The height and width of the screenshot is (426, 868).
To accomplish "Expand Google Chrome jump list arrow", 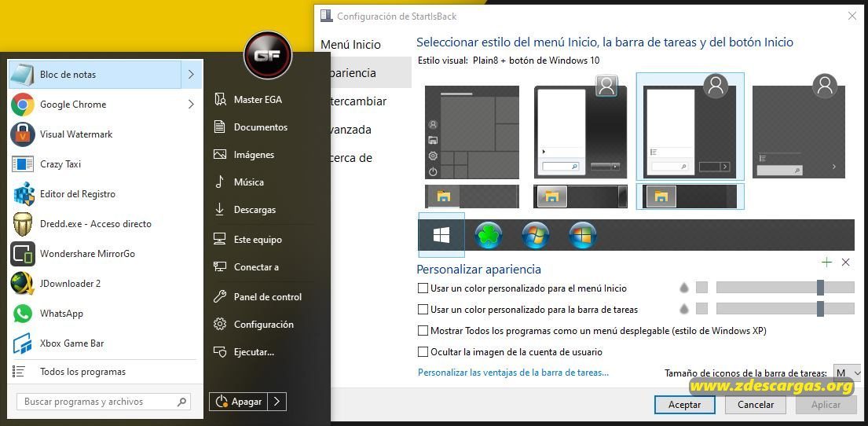I will tap(192, 105).
